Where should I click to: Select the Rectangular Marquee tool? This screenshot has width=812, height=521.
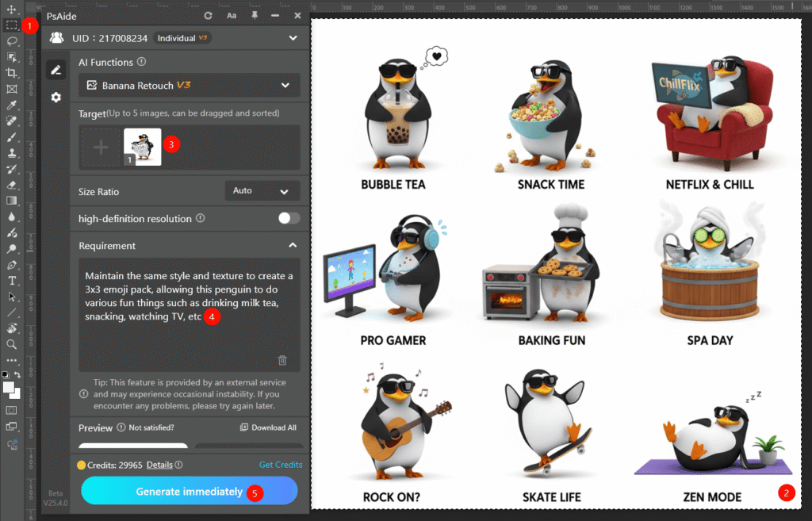(12, 25)
